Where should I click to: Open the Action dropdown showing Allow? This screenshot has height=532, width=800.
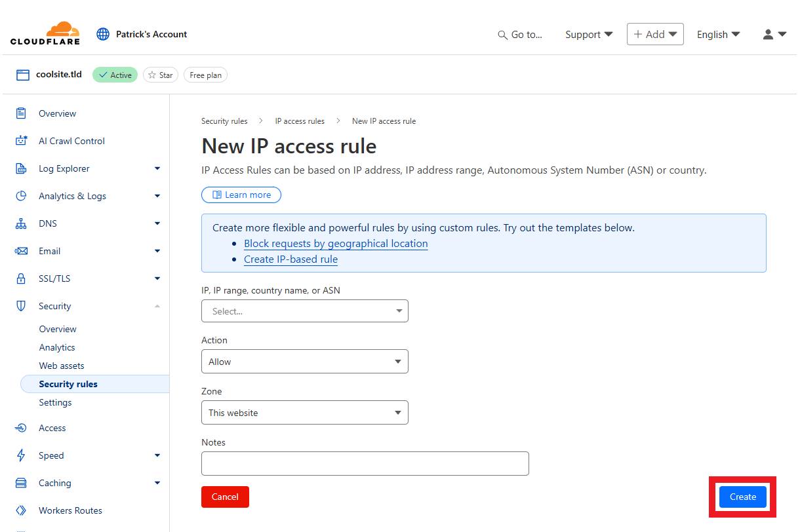click(x=304, y=362)
